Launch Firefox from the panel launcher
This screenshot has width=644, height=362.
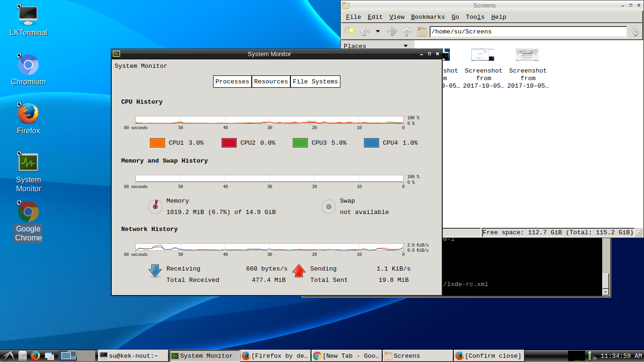pos(35,356)
